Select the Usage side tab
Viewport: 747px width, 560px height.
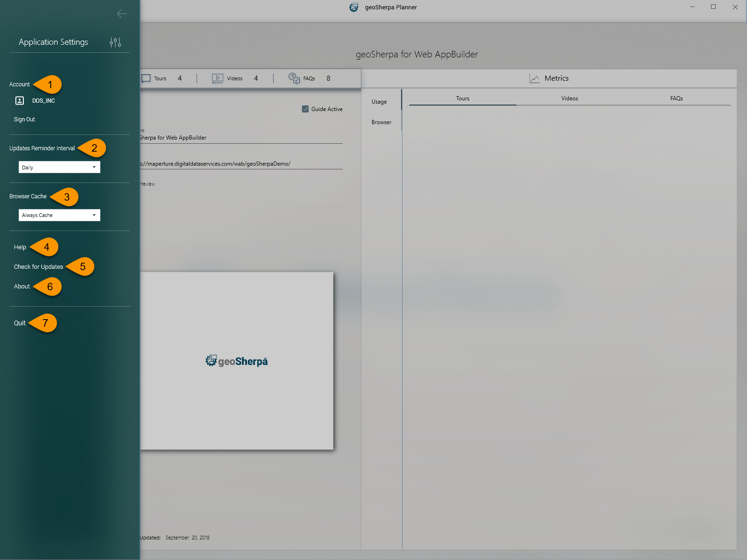[379, 102]
